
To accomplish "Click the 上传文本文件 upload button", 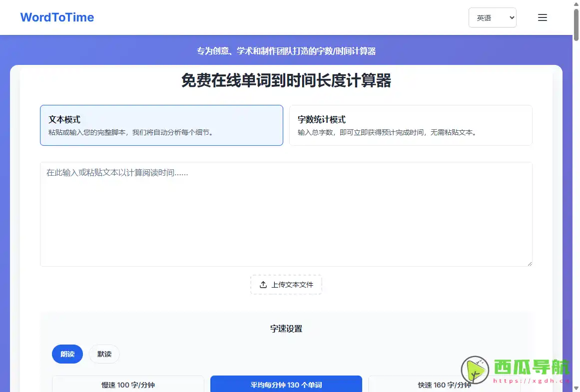I will pos(286,284).
